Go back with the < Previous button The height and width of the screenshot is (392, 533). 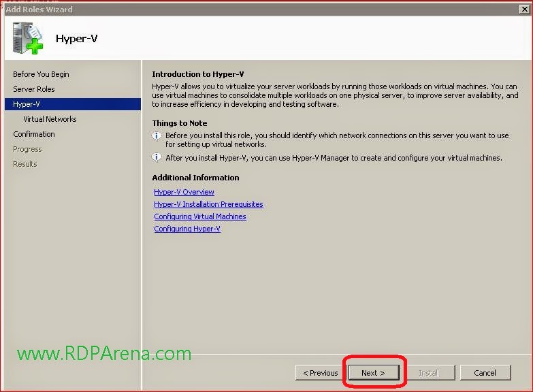coord(320,373)
